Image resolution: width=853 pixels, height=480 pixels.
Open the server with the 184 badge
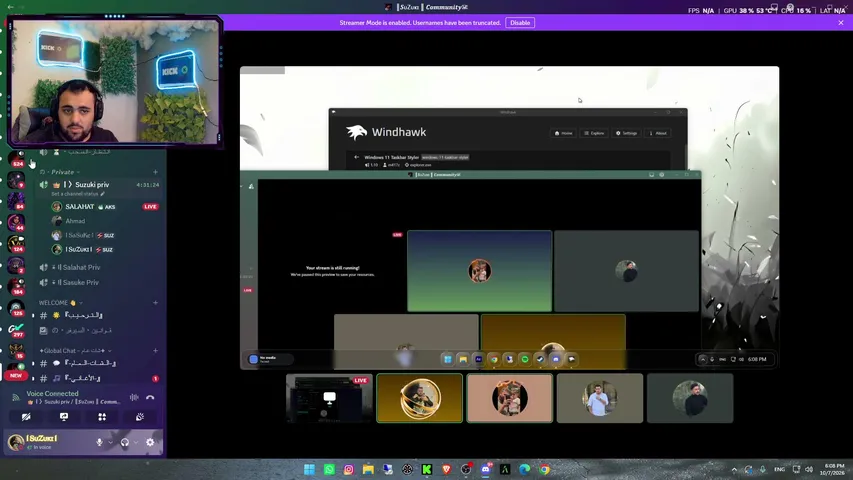pos(16,286)
